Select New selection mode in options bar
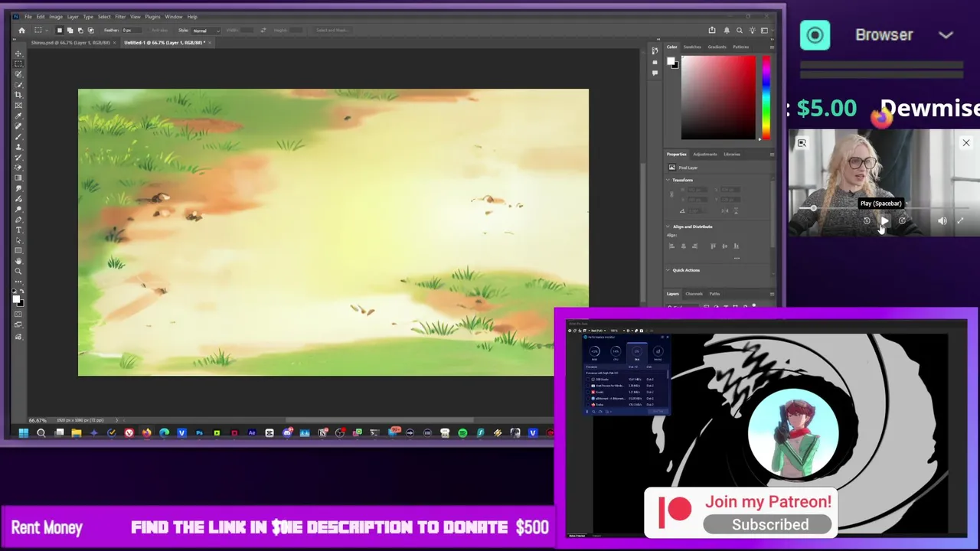 [60, 30]
